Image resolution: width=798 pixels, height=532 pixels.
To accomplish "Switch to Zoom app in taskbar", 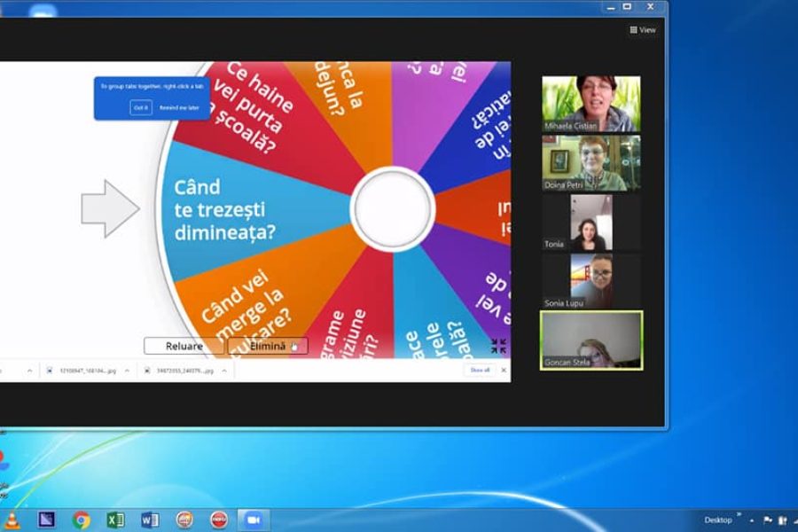I will 253,520.
